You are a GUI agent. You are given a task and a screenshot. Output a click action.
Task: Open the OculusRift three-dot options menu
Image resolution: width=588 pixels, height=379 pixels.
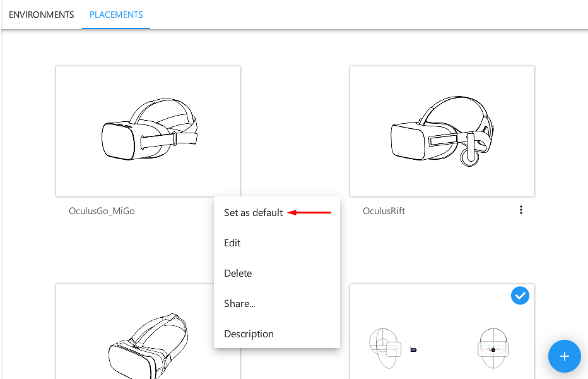pos(521,210)
